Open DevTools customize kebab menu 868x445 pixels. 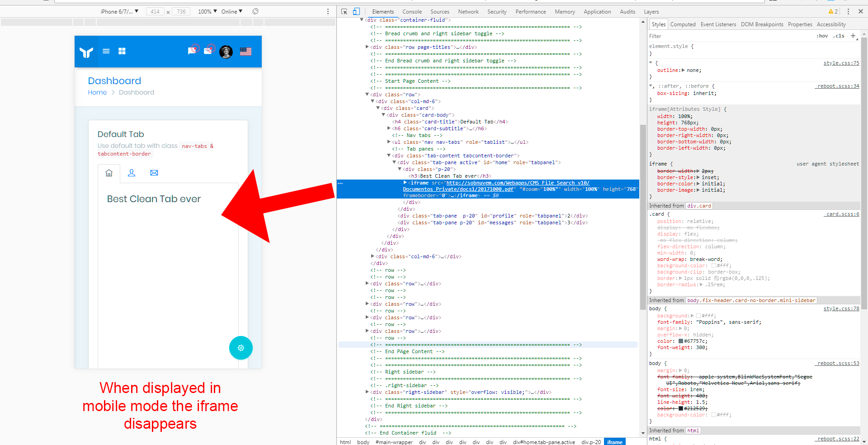[x=848, y=11]
